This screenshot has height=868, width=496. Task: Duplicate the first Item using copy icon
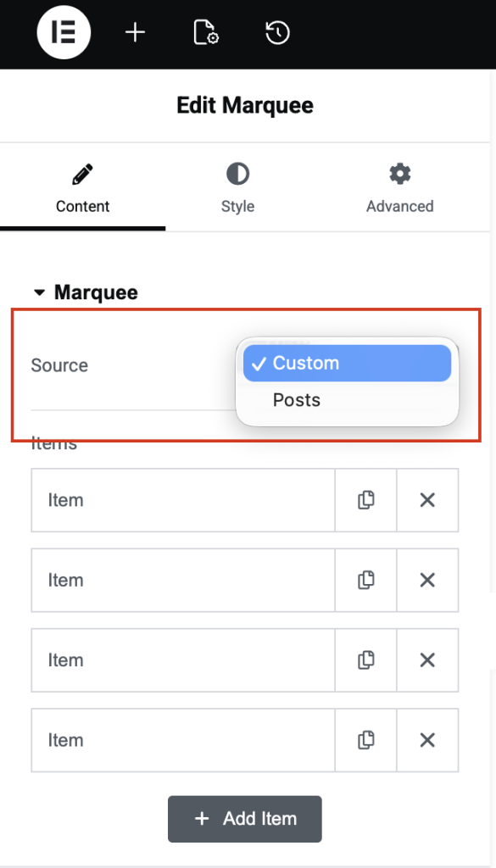(x=365, y=500)
